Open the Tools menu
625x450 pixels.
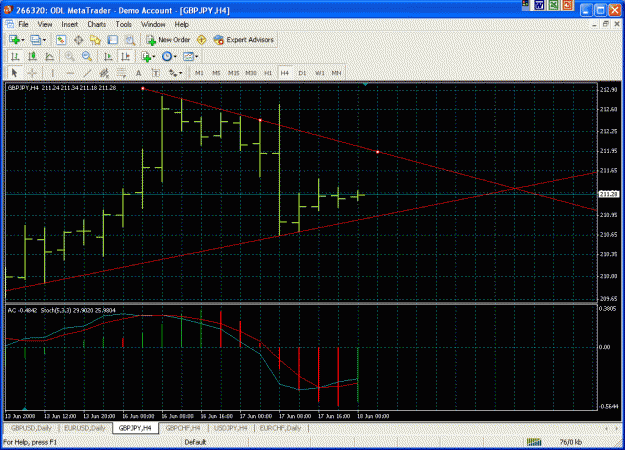click(x=124, y=24)
